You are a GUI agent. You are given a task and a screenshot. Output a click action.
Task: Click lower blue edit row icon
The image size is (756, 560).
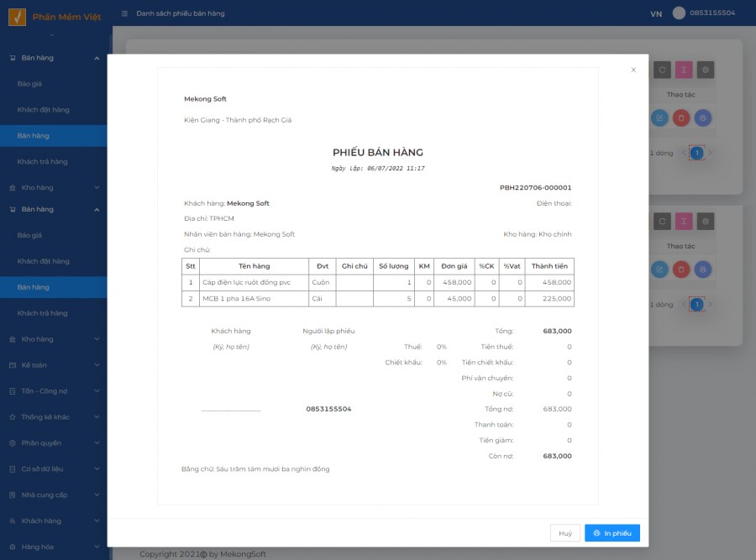(659, 270)
